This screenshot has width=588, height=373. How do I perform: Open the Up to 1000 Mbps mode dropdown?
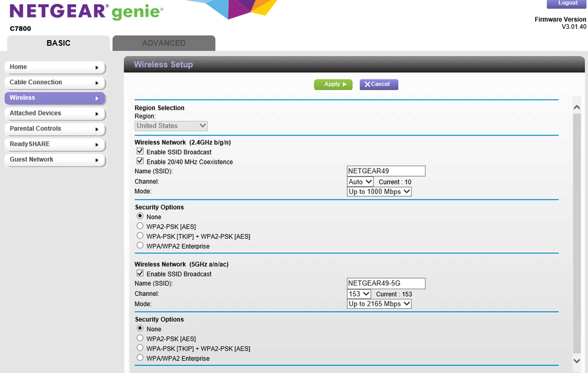379,192
